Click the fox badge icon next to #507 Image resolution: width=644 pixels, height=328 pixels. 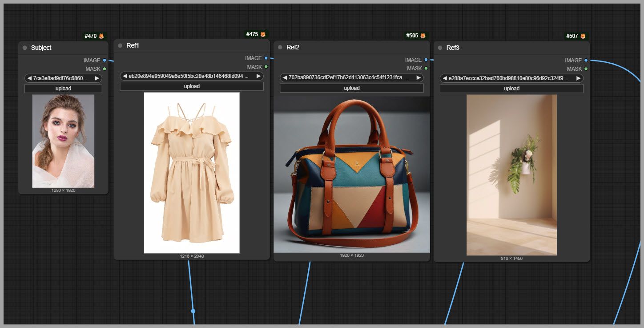(583, 36)
